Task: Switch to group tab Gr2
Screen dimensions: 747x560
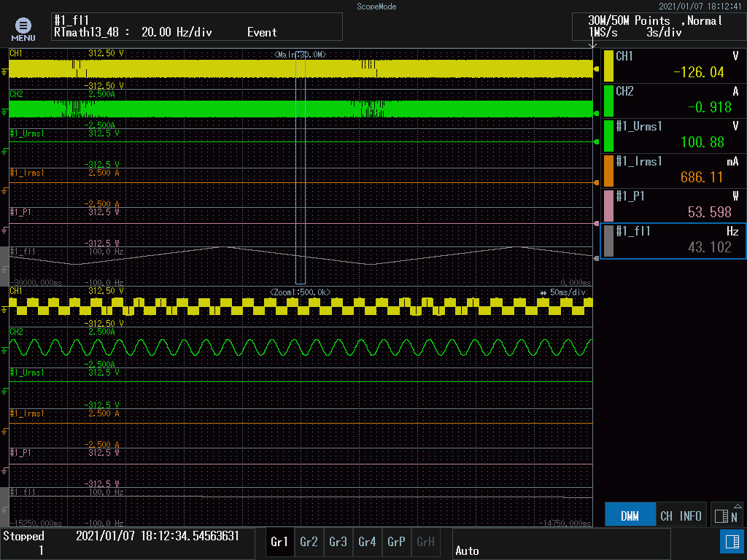Action: [x=309, y=542]
